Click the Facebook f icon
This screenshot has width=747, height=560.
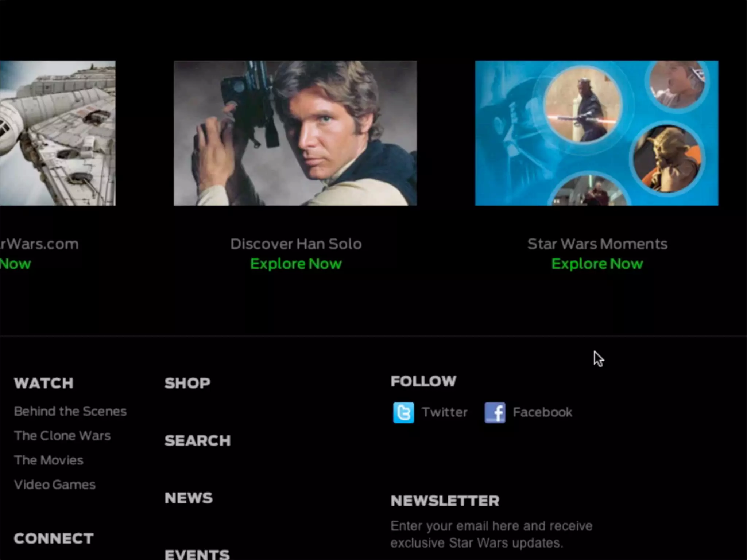pos(495,412)
